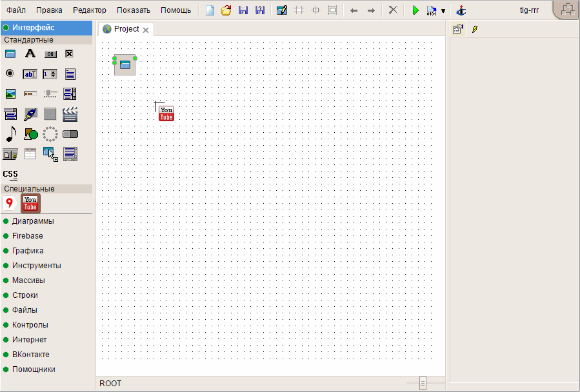Click the tig-rrr user name

[x=529, y=10]
